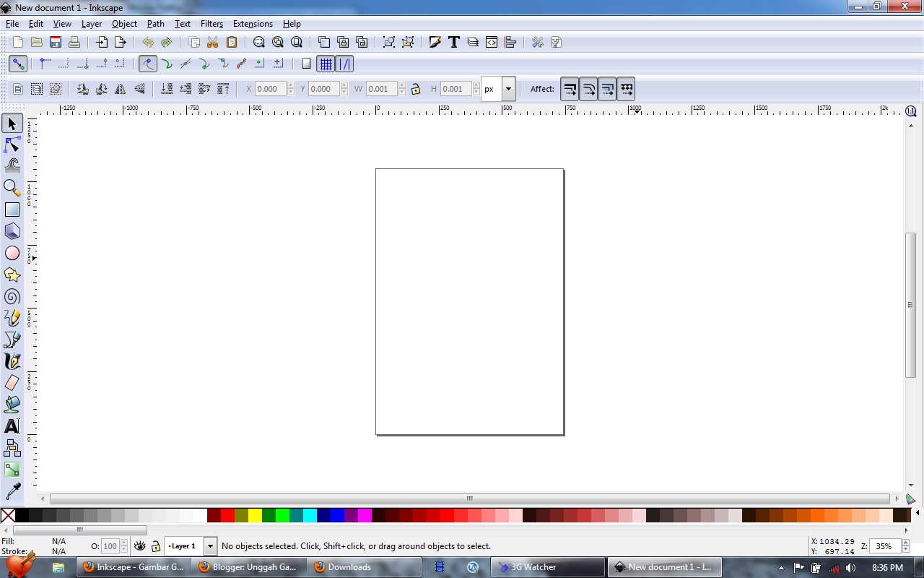
Task: Select the Zoom tool
Action: [12, 187]
